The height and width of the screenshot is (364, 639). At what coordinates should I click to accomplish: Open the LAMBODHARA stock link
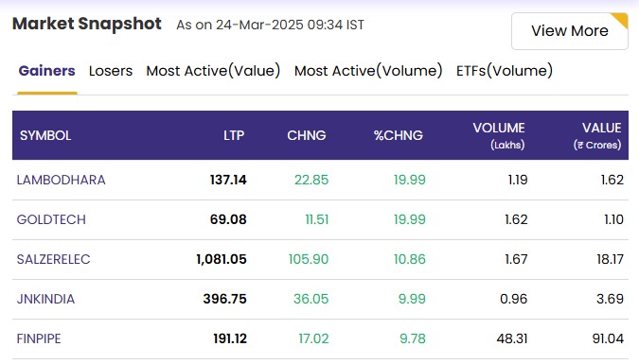[x=62, y=180]
